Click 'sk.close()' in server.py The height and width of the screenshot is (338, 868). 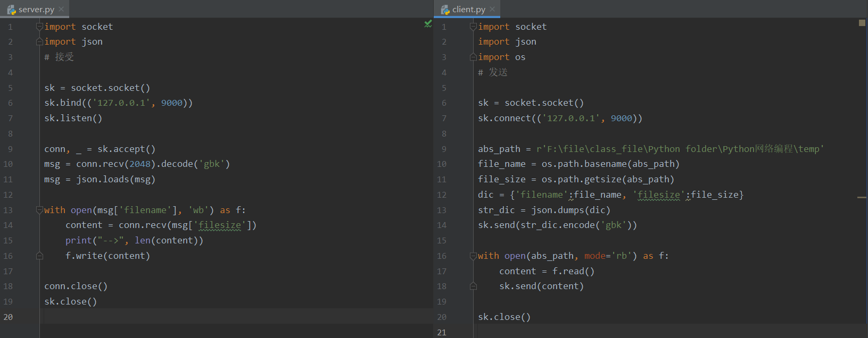[71, 301]
